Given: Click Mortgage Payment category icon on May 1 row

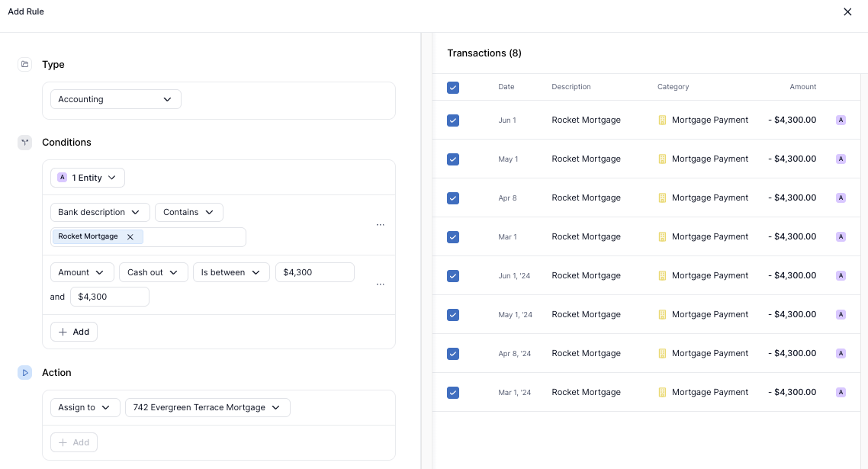Looking at the screenshot, I should pos(662,159).
